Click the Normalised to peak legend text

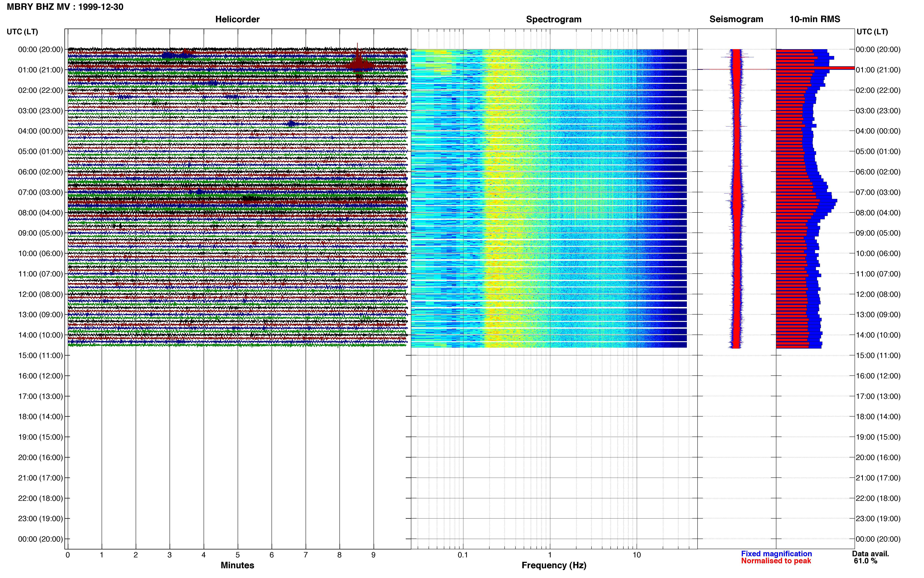pyautogui.click(x=776, y=561)
